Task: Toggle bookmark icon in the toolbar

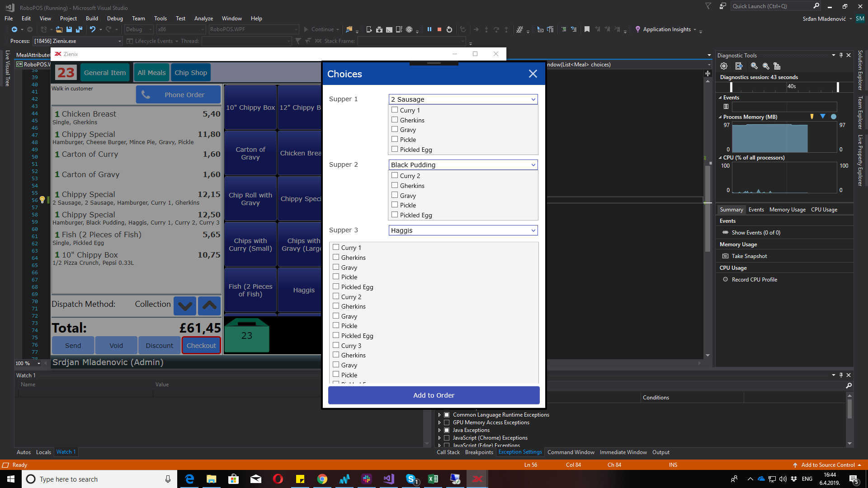Action: [587, 29]
